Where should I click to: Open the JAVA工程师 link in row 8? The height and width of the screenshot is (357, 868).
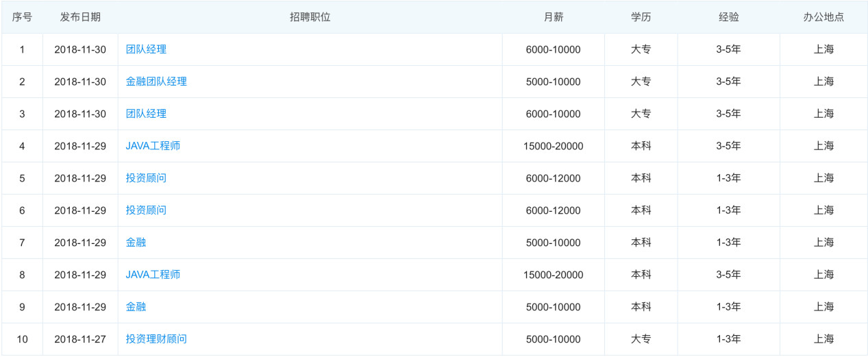[x=153, y=275]
